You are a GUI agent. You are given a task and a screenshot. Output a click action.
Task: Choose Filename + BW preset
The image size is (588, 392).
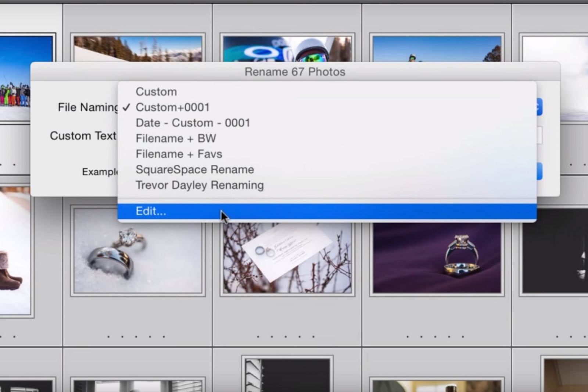coord(176,139)
